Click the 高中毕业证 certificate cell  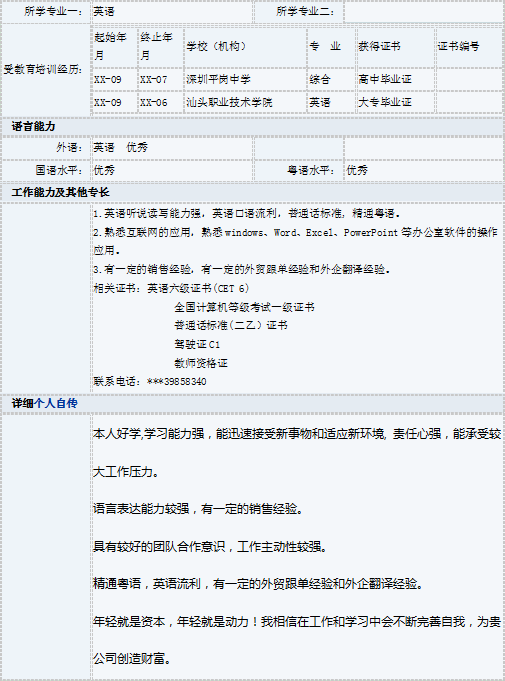click(x=395, y=79)
